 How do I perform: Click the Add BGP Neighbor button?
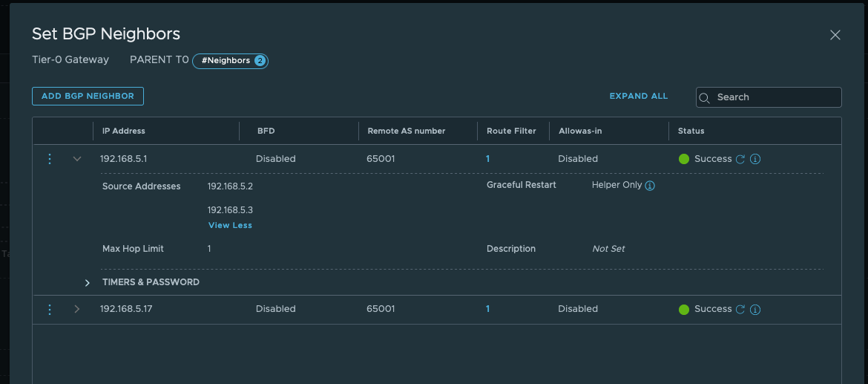point(88,96)
